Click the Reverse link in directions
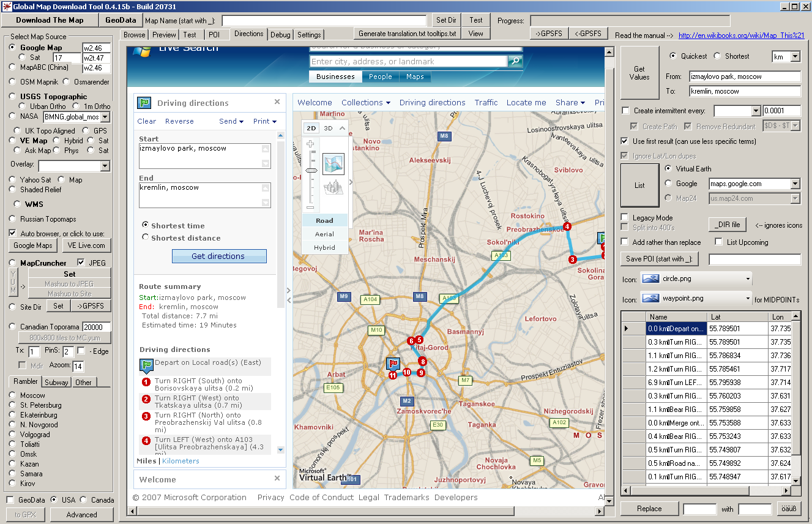812x524 pixels. pos(179,121)
